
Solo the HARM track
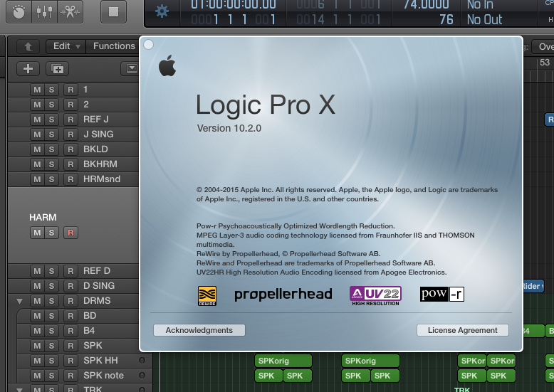(51, 233)
